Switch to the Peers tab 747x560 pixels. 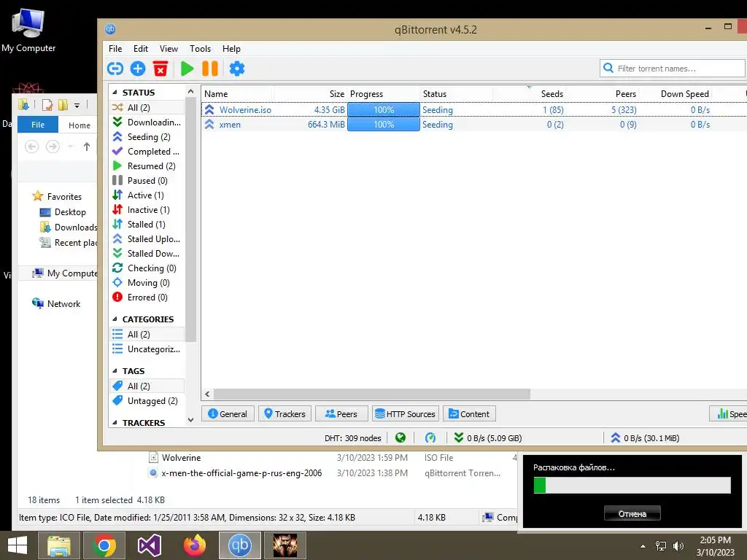coord(341,414)
